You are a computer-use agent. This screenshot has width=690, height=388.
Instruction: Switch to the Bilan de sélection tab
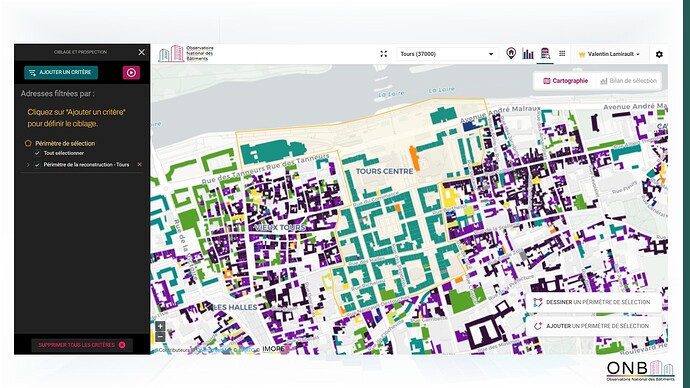click(628, 81)
